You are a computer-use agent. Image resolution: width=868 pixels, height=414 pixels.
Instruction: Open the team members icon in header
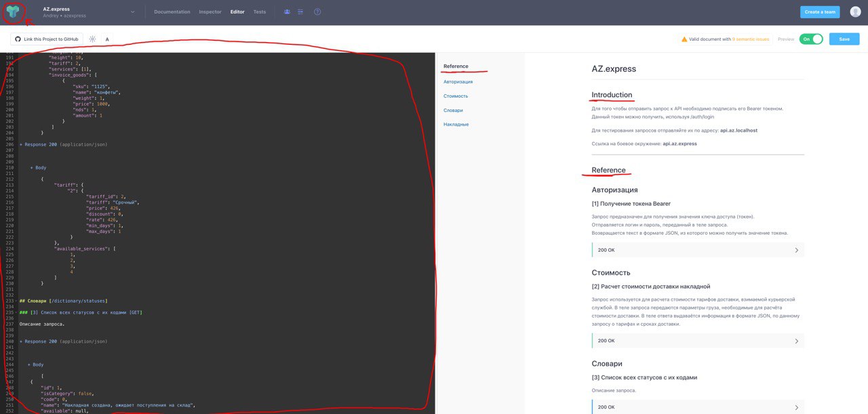click(288, 12)
